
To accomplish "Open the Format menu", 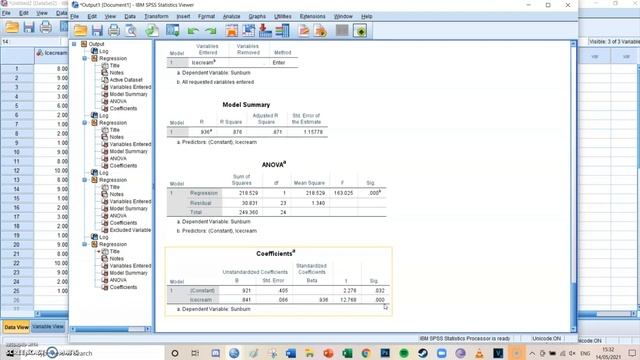I will click(x=207, y=16).
